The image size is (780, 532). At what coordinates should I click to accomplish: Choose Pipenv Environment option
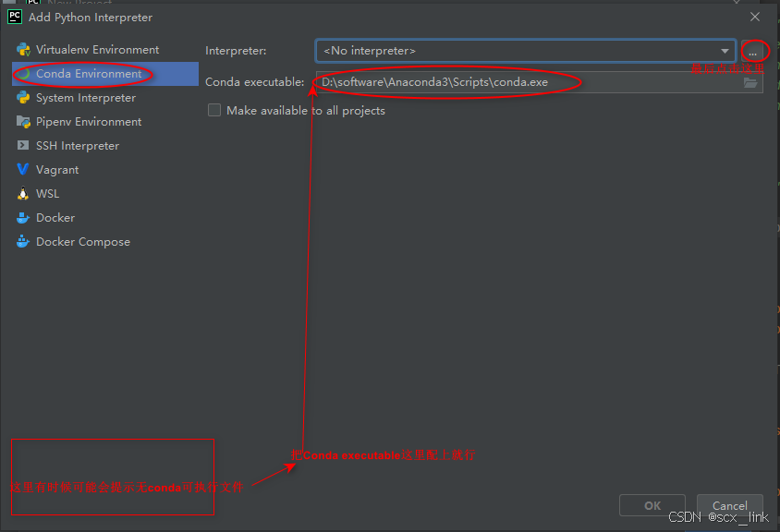pos(105,121)
